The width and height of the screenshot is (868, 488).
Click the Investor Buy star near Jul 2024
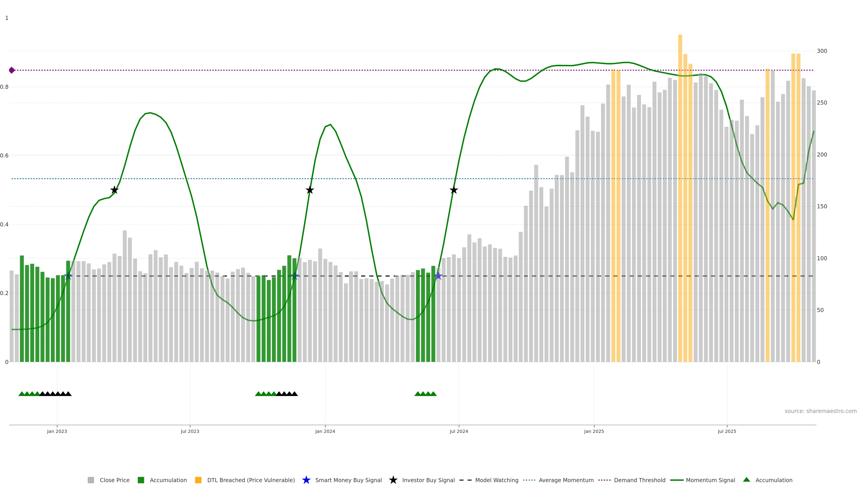[453, 190]
